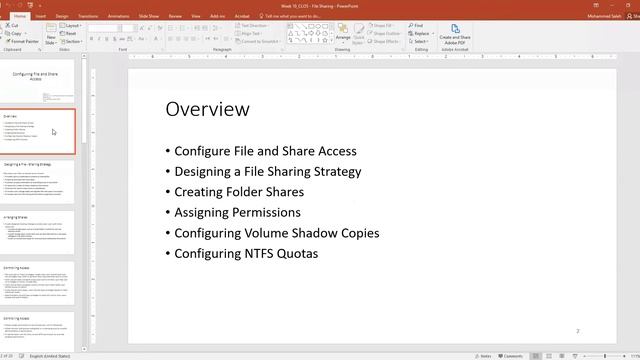Open the Section dropdown
640x360 pixels.
(71, 42)
